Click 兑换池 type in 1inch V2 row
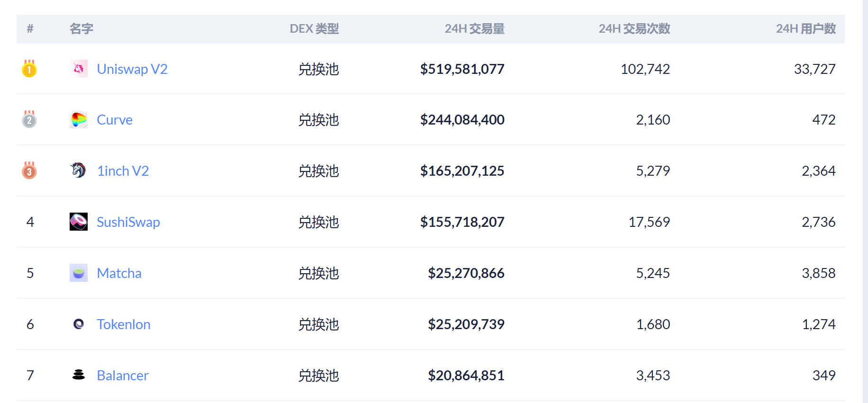The height and width of the screenshot is (403, 868). (318, 171)
